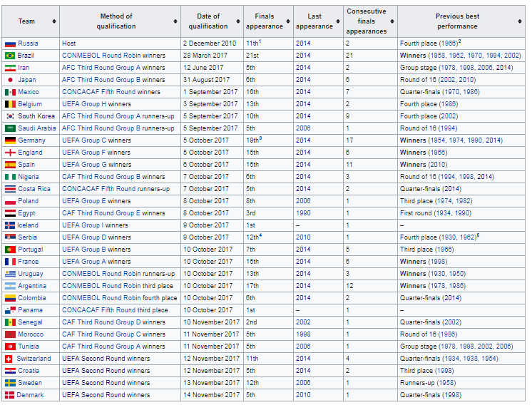Click the Brazil flag icon

10,56
